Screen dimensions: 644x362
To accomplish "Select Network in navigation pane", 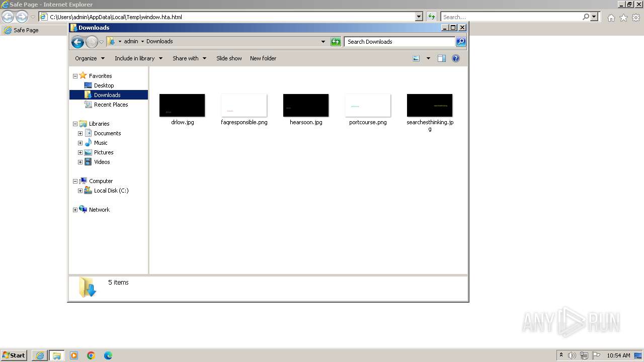I will coord(99,210).
